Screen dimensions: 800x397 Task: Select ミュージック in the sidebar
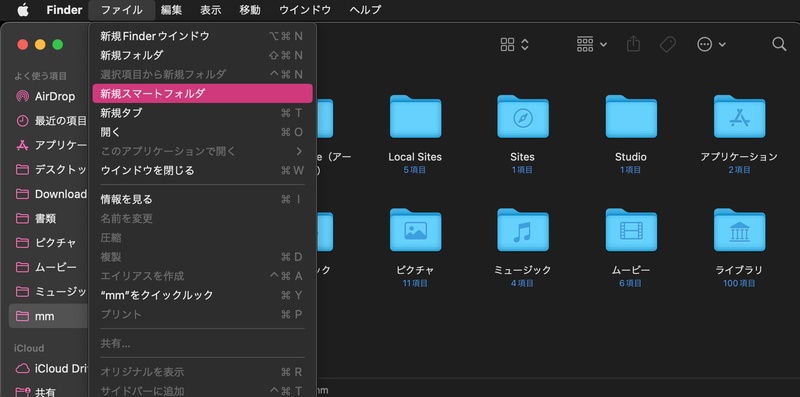[x=49, y=292]
